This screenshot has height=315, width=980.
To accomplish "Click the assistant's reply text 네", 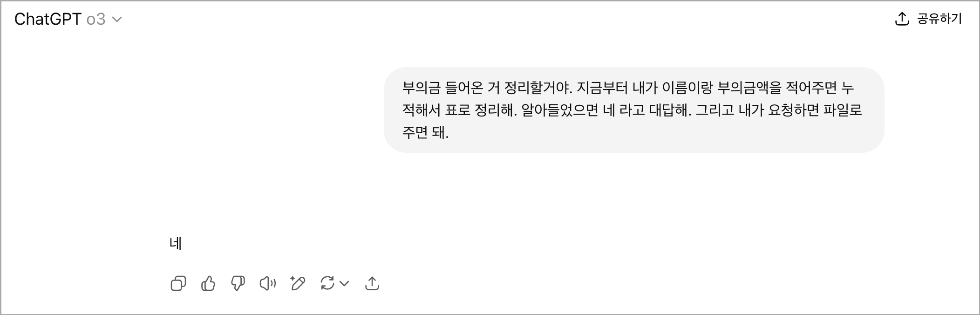I will click(176, 243).
